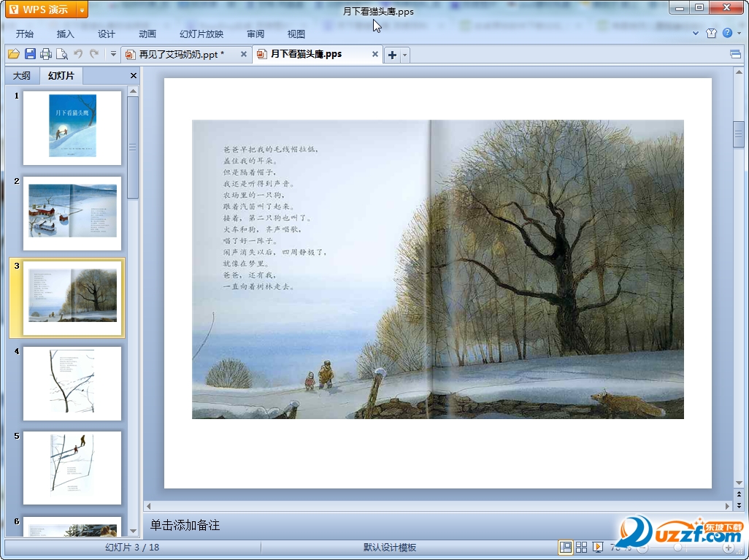The width and height of the screenshot is (749, 560).
Task: Click the picture on the main slide
Action: [437, 269]
